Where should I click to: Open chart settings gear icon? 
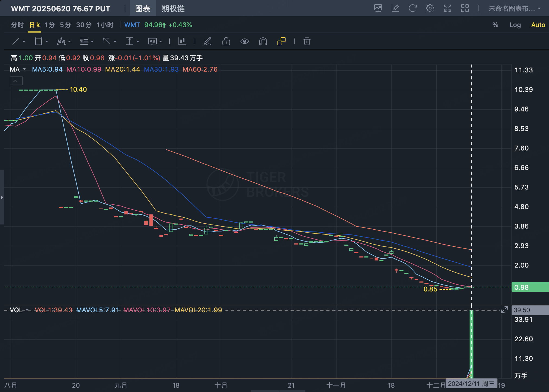[430, 8]
